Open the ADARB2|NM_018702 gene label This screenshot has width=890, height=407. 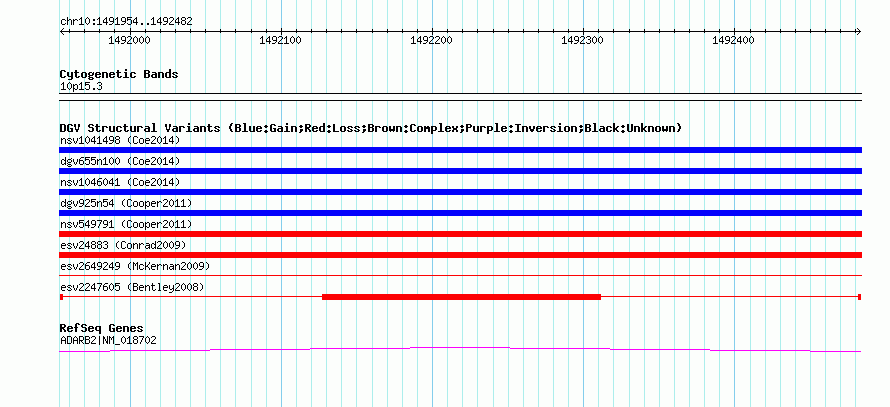pos(108,341)
